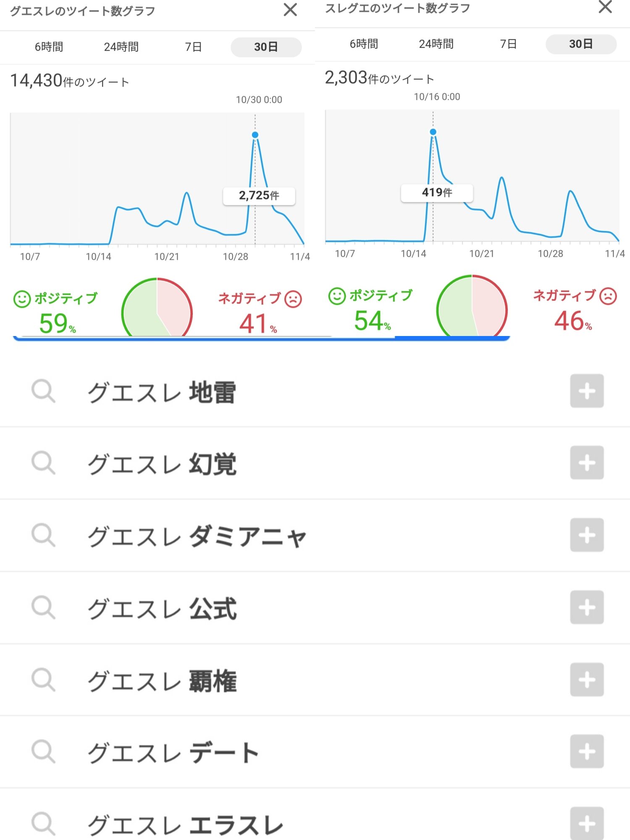Image resolution: width=630 pixels, height=840 pixels.
Task: Tap plus icon for グエスレ 公式
Action: (x=586, y=607)
